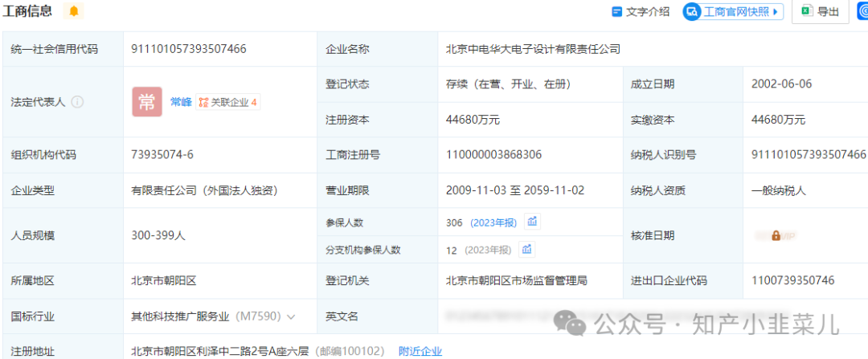The width and height of the screenshot is (868, 359).
Task: Click the 工商信息 section heading
Action: [x=27, y=10]
